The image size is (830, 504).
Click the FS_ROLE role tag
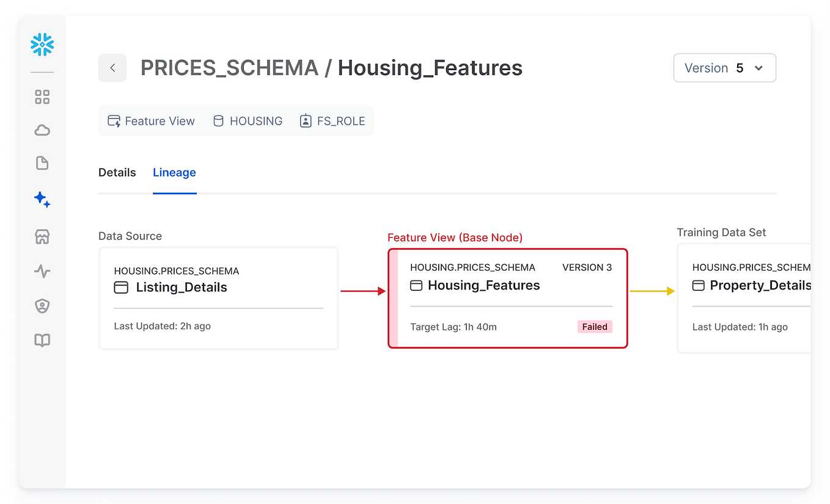pyautogui.click(x=332, y=121)
